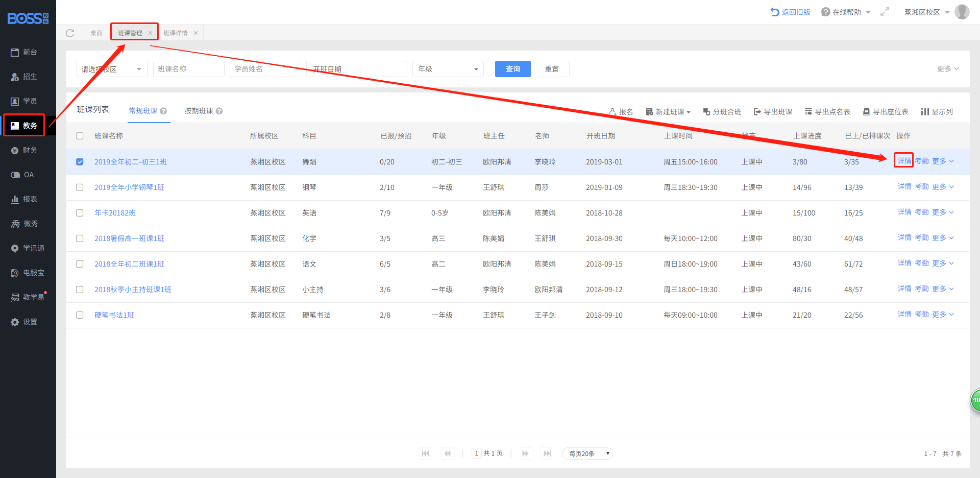This screenshot has height=478, width=980.
Task: Go to the previous page
Action: pos(448,453)
